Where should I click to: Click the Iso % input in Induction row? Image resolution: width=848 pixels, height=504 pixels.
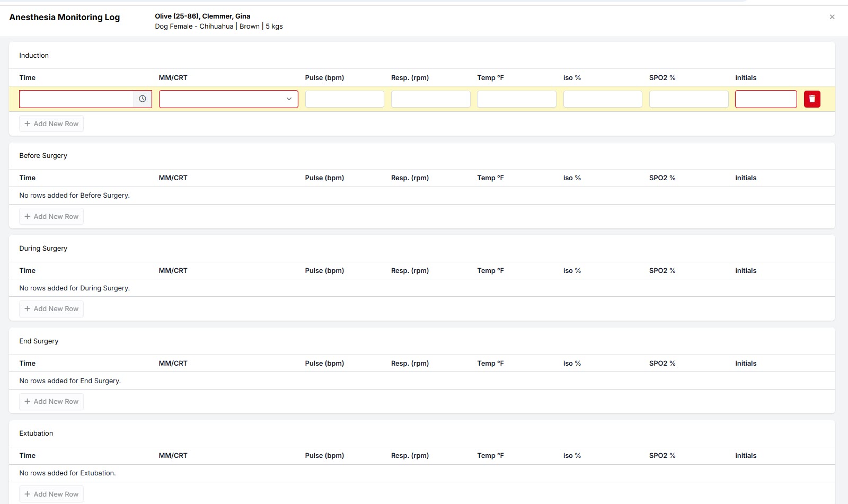pos(603,99)
